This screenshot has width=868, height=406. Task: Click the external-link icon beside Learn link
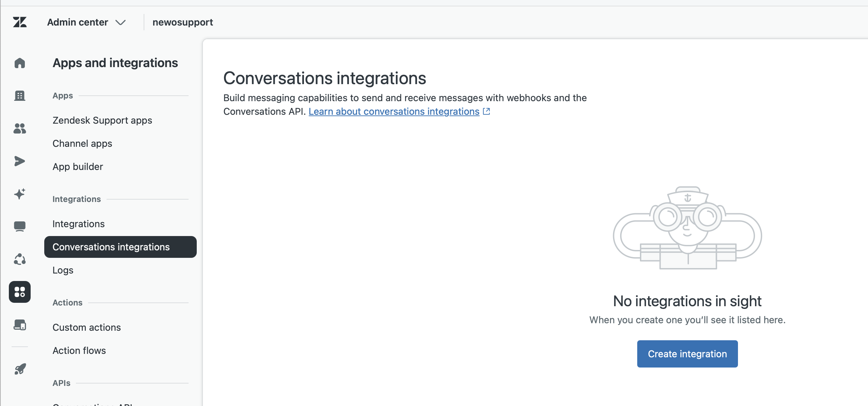coord(486,111)
